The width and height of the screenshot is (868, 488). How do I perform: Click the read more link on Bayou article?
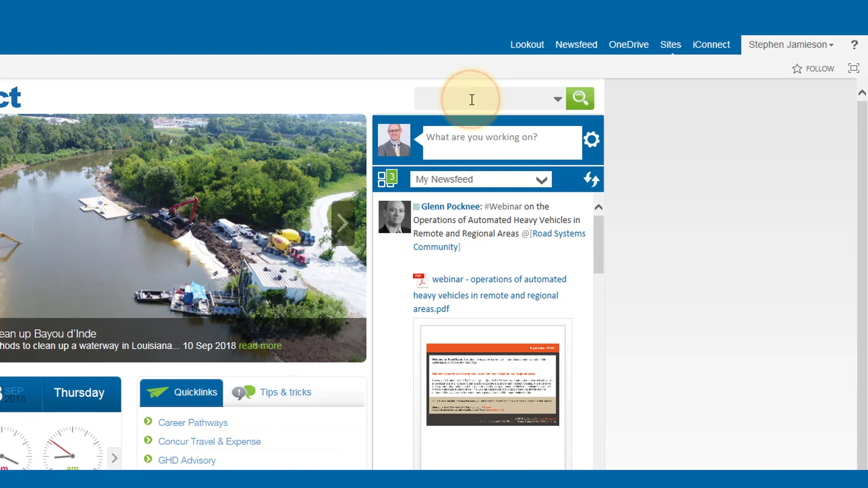(260, 346)
